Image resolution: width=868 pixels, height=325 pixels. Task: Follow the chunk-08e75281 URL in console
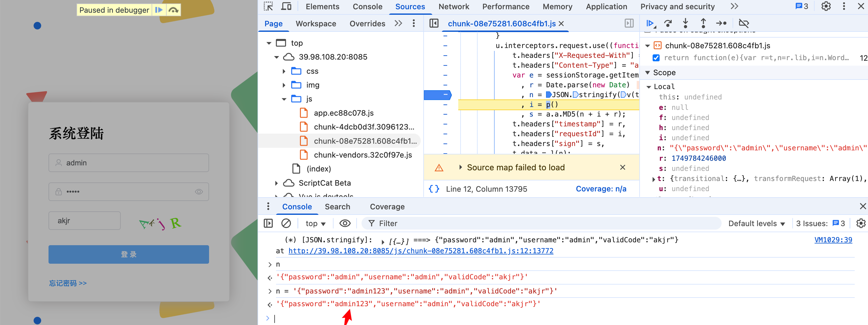[420, 251]
